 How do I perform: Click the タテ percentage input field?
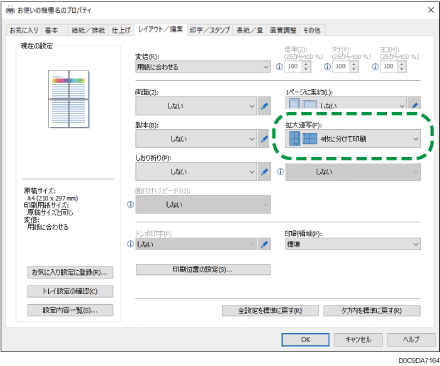[x=341, y=66]
